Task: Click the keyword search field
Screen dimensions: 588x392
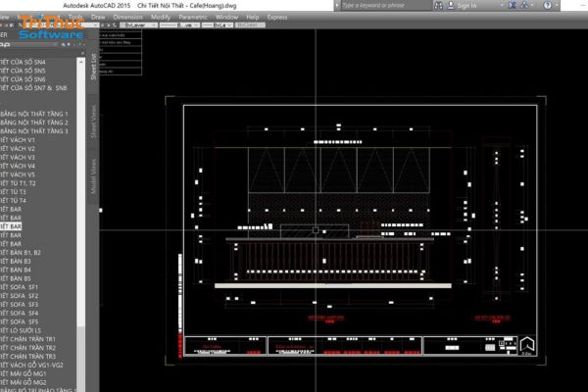Action: [385, 5]
